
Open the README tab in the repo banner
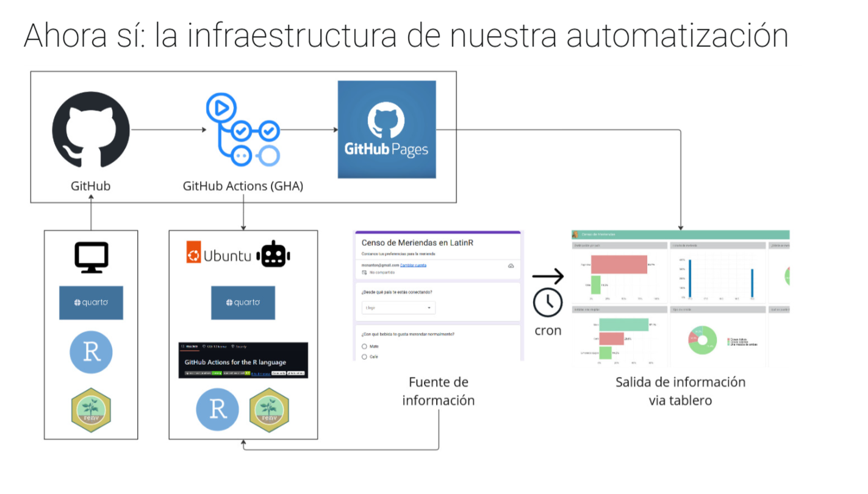188,346
